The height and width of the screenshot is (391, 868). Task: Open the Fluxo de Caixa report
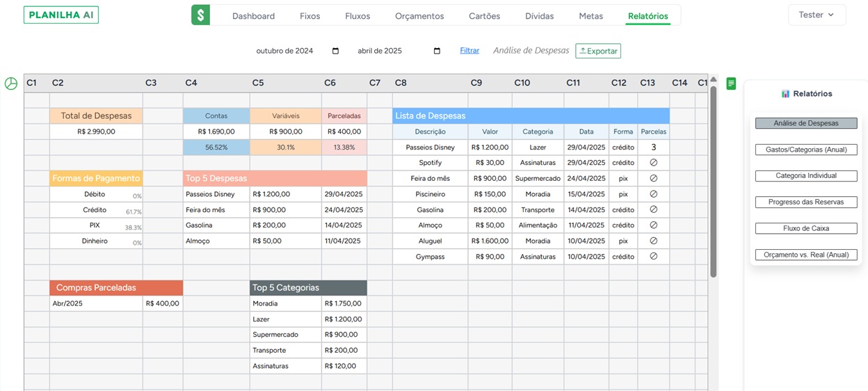[x=806, y=228]
